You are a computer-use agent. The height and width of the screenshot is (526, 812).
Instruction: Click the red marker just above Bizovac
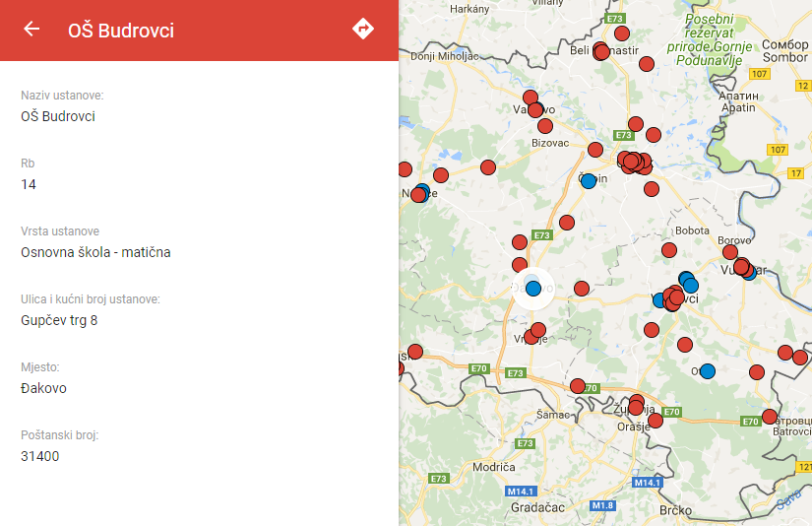(x=545, y=126)
